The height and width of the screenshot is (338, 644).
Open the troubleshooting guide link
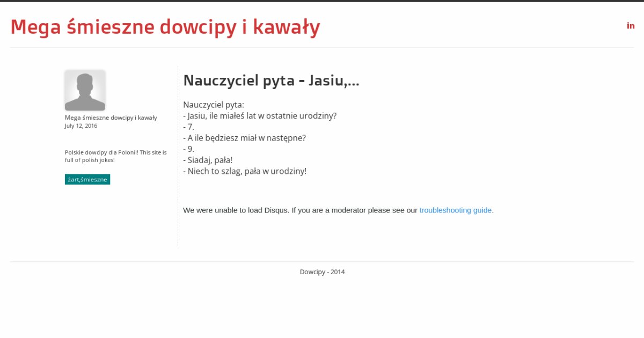tap(455, 210)
